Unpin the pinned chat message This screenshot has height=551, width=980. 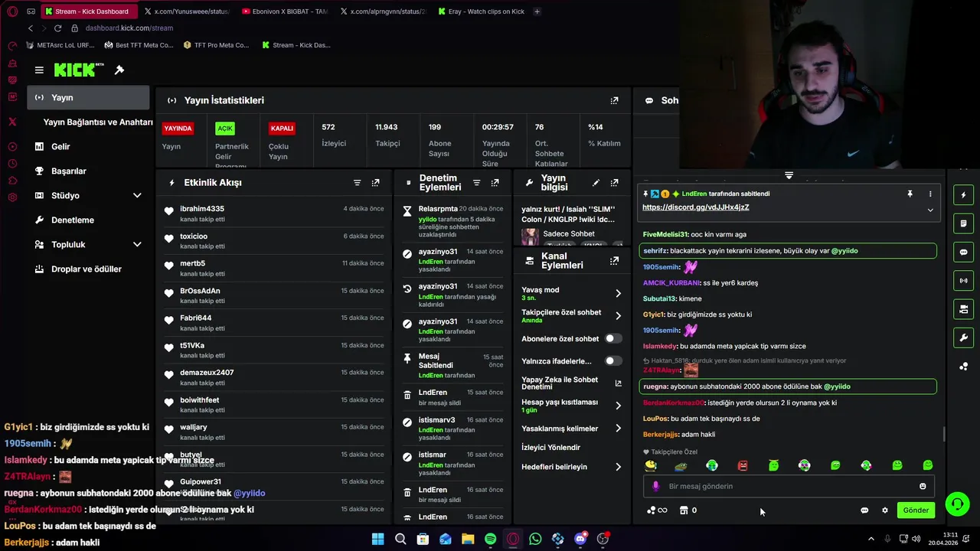tap(910, 194)
